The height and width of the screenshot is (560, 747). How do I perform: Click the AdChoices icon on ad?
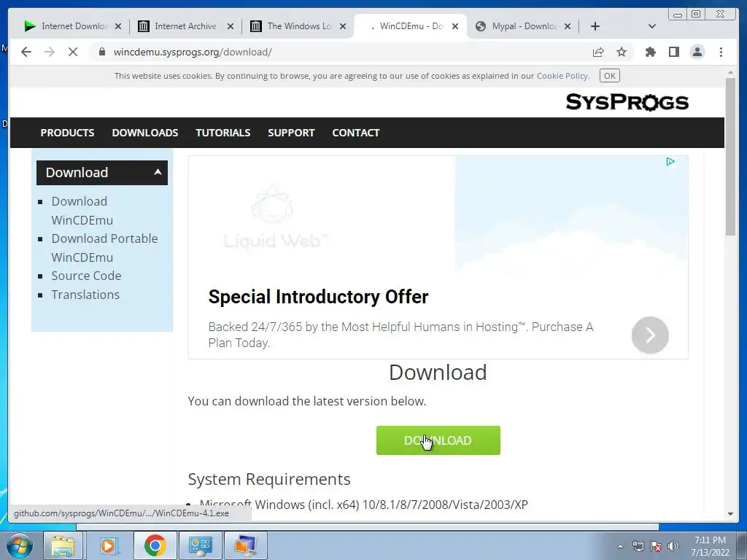coord(670,162)
